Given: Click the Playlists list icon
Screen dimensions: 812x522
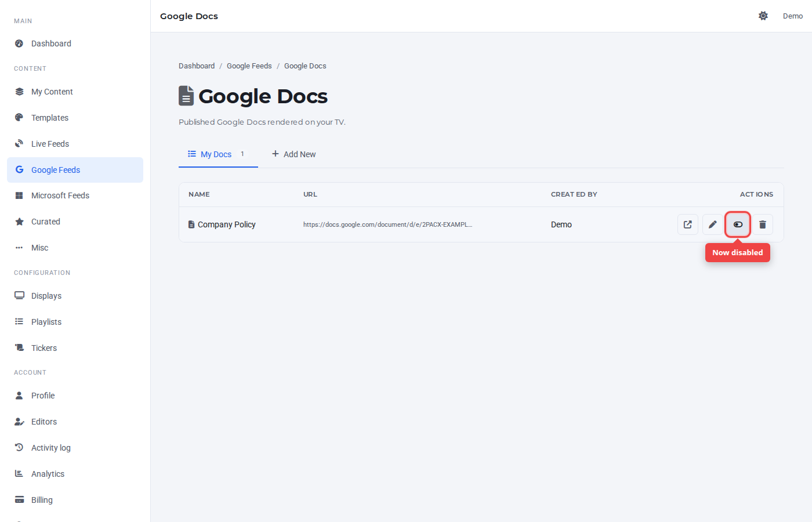Looking at the screenshot, I should [x=19, y=322].
